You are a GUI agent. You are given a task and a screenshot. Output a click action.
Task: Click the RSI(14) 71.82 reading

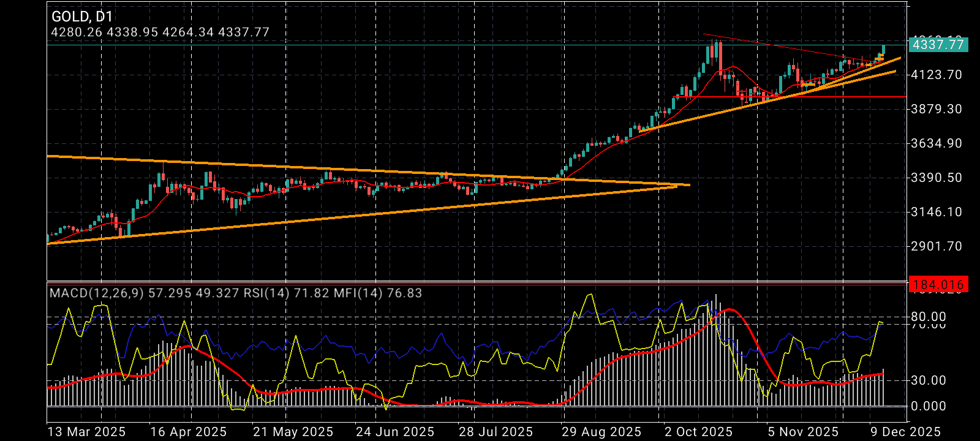[285, 293]
